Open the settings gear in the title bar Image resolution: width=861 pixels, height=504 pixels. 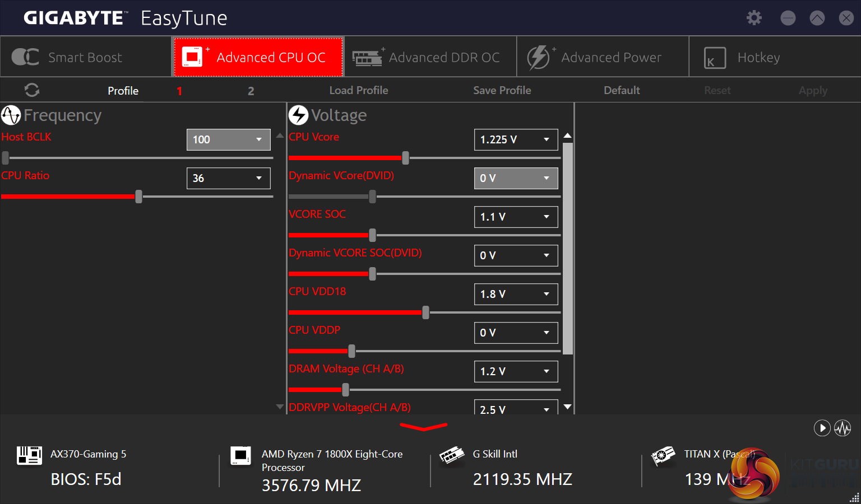(x=754, y=18)
